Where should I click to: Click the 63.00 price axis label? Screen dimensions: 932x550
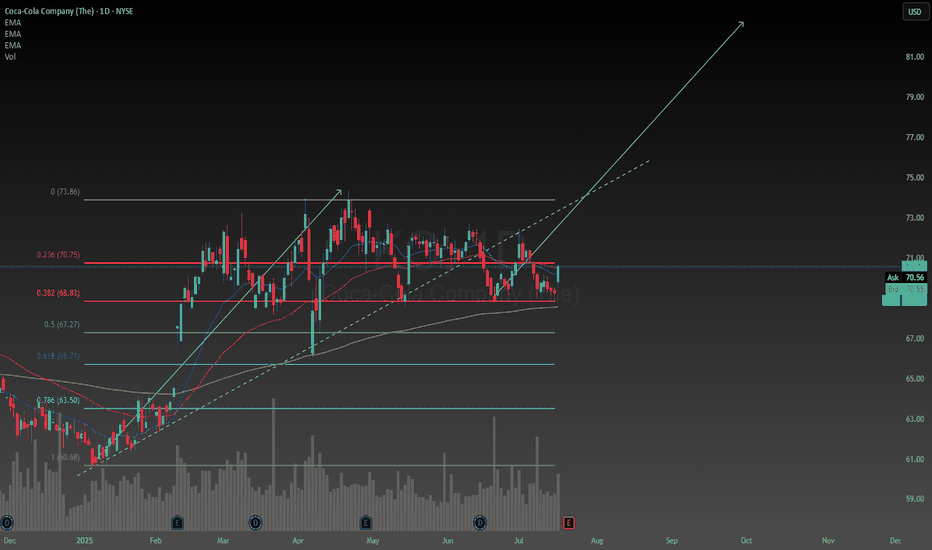tap(915, 419)
